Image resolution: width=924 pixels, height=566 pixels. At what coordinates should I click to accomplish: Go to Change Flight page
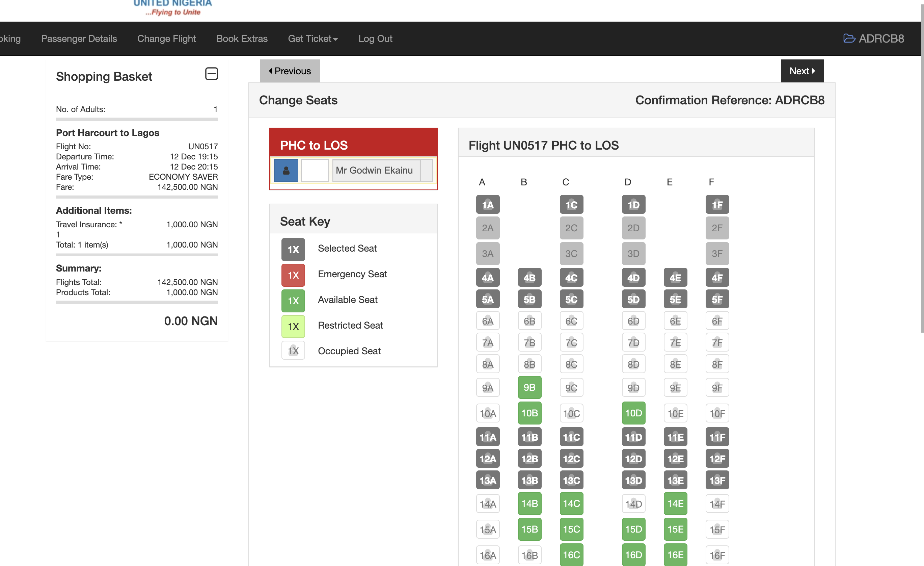click(x=166, y=38)
